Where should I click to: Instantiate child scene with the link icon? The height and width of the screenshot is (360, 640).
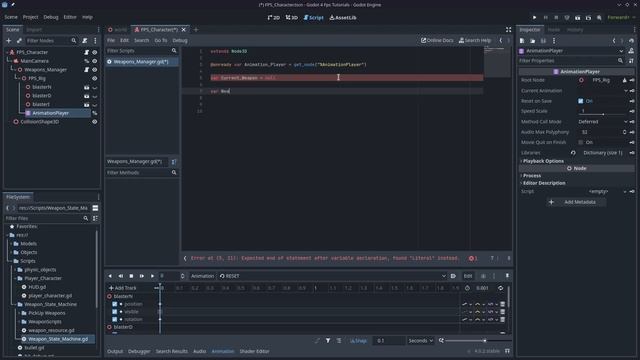[x=19, y=41]
